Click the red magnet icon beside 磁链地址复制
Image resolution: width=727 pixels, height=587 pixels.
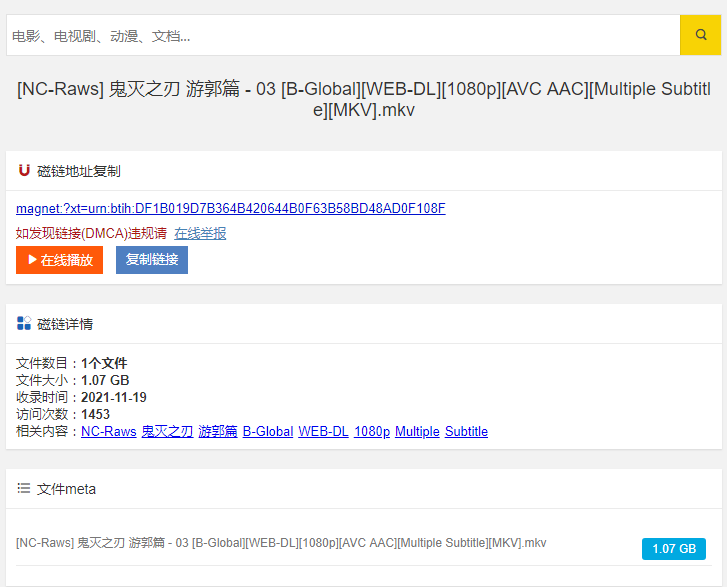click(x=24, y=171)
